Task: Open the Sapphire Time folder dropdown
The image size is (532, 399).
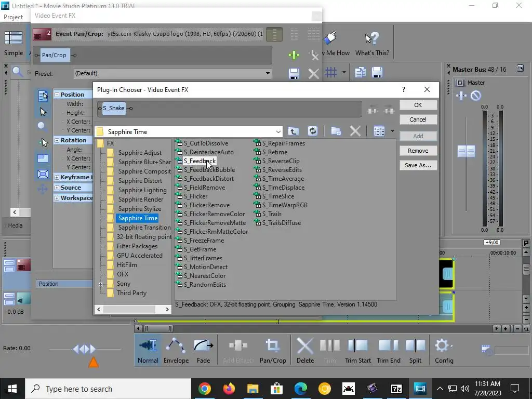Action: [278, 131]
